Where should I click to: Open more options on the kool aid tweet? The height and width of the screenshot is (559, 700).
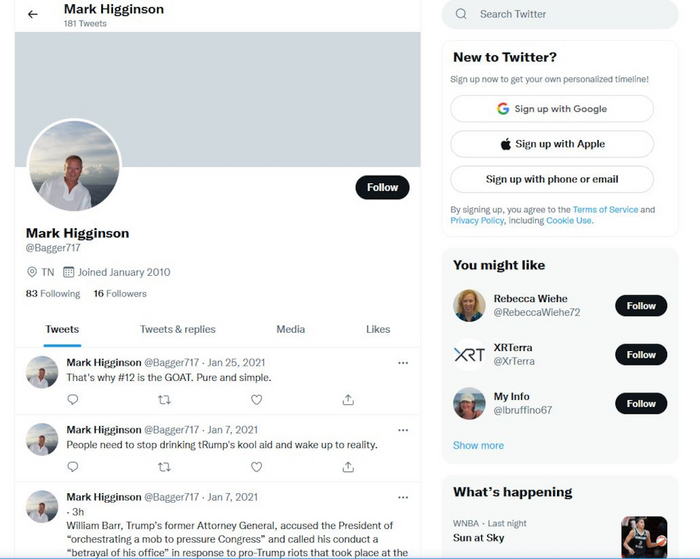pyautogui.click(x=403, y=430)
